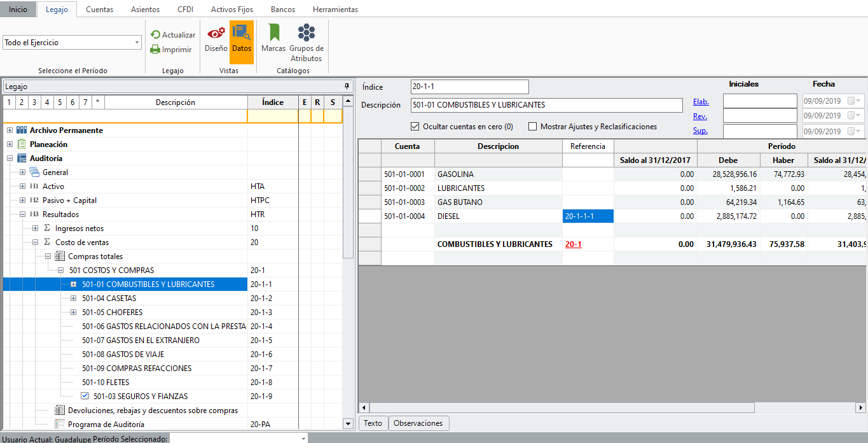Enable Mostrar Ajustes y Reclasificaciones
868x443 pixels.
[x=533, y=127]
